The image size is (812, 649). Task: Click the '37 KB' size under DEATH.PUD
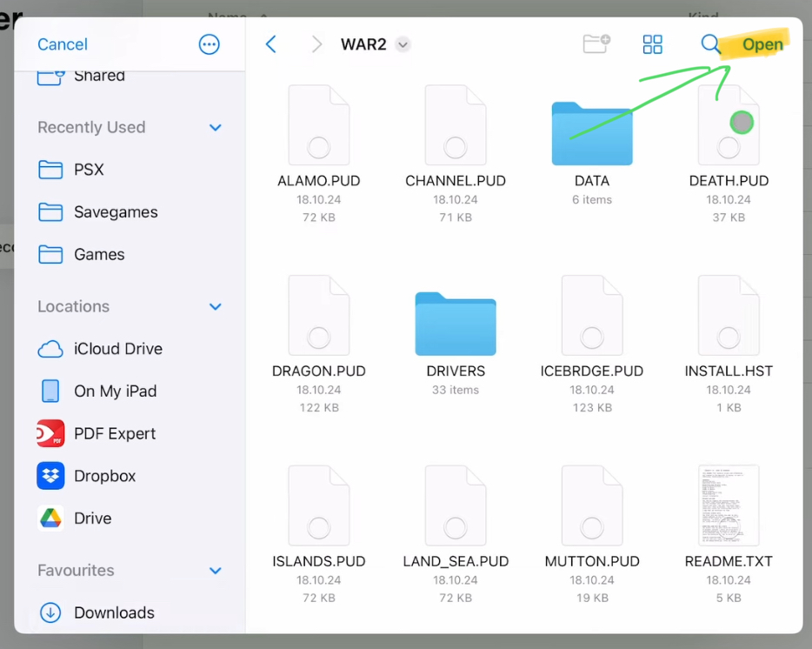[729, 217]
